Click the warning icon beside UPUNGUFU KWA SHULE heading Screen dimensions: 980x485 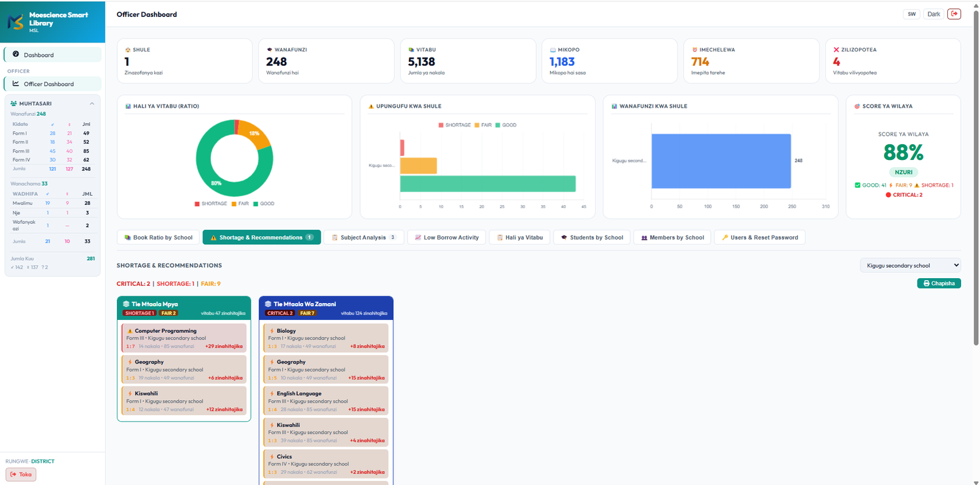click(x=371, y=106)
